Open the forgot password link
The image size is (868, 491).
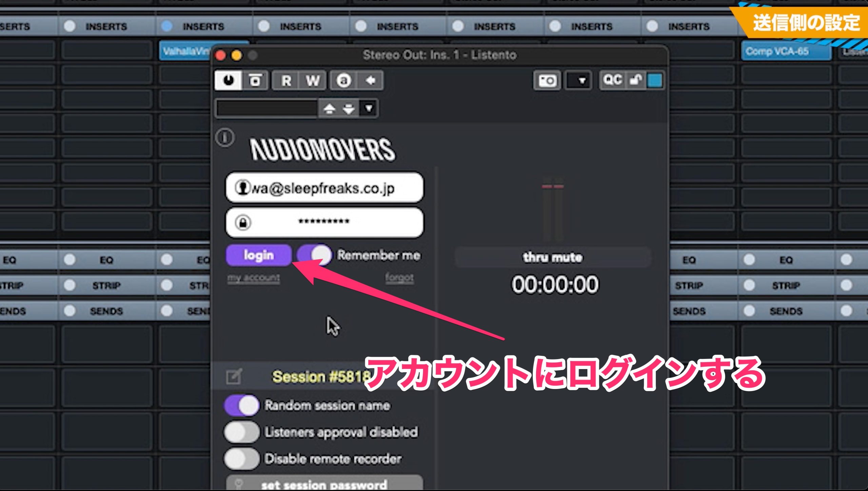point(399,278)
